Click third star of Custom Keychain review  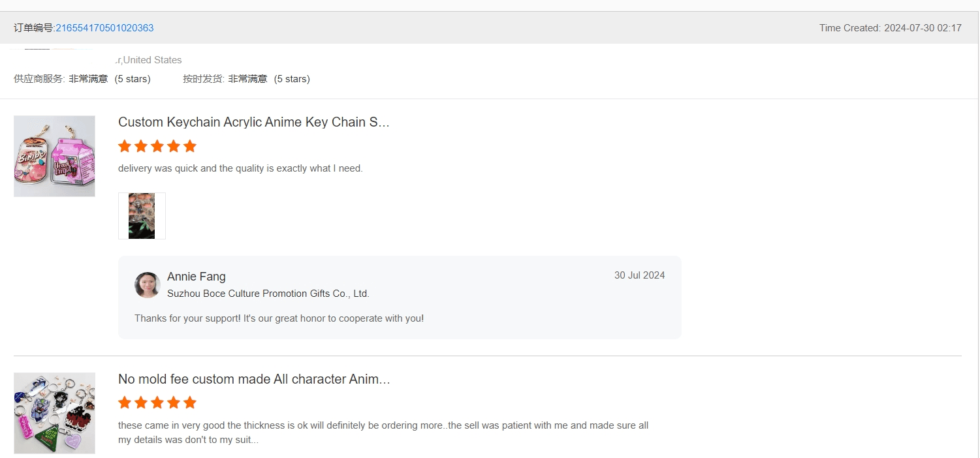(157, 146)
